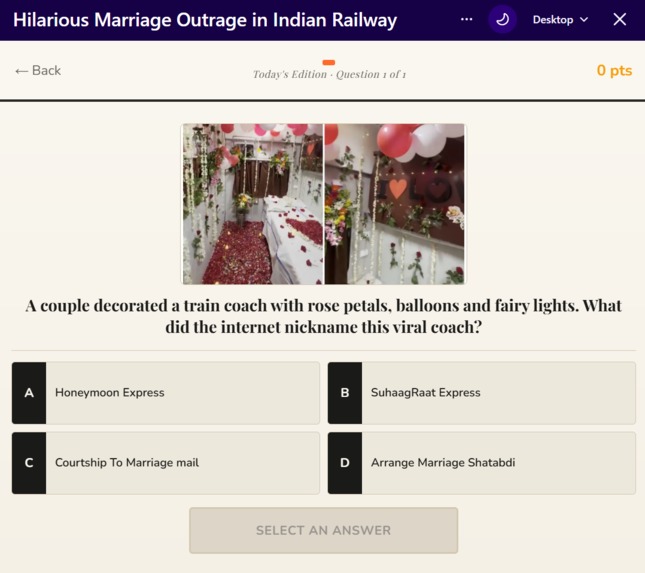The height and width of the screenshot is (573, 645).
Task: Choose answer A, Honeymoon Express
Action: [x=166, y=393]
